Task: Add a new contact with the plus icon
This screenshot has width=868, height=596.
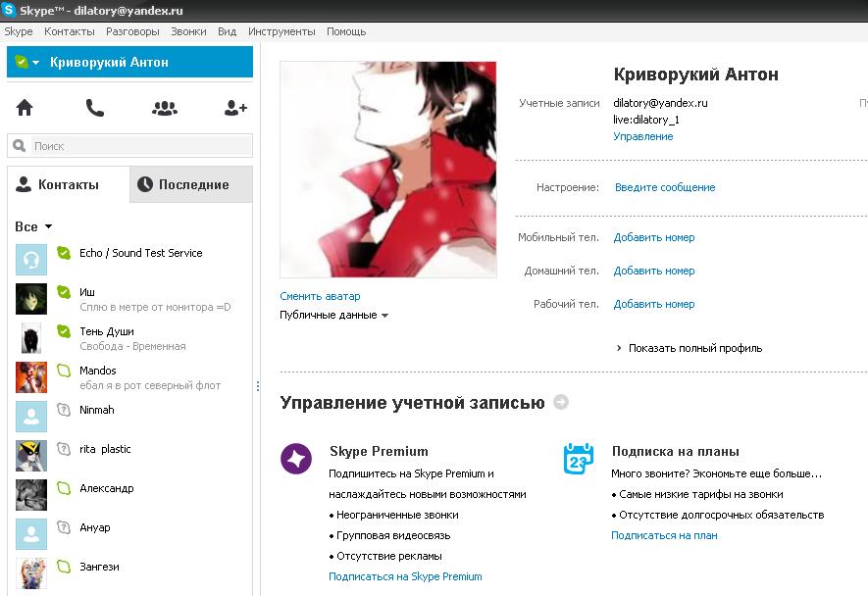Action: coord(235,108)
